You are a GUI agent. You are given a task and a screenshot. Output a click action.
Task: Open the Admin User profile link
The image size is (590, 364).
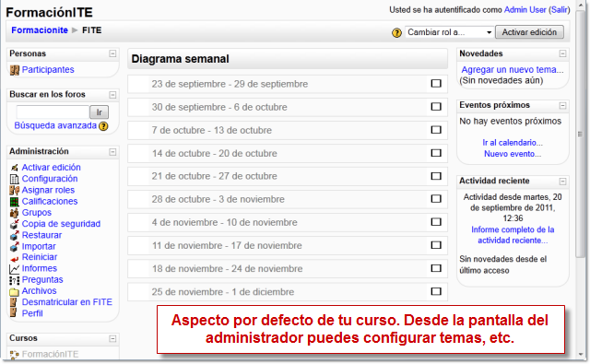pyautogui.click(x=525, y=10)
